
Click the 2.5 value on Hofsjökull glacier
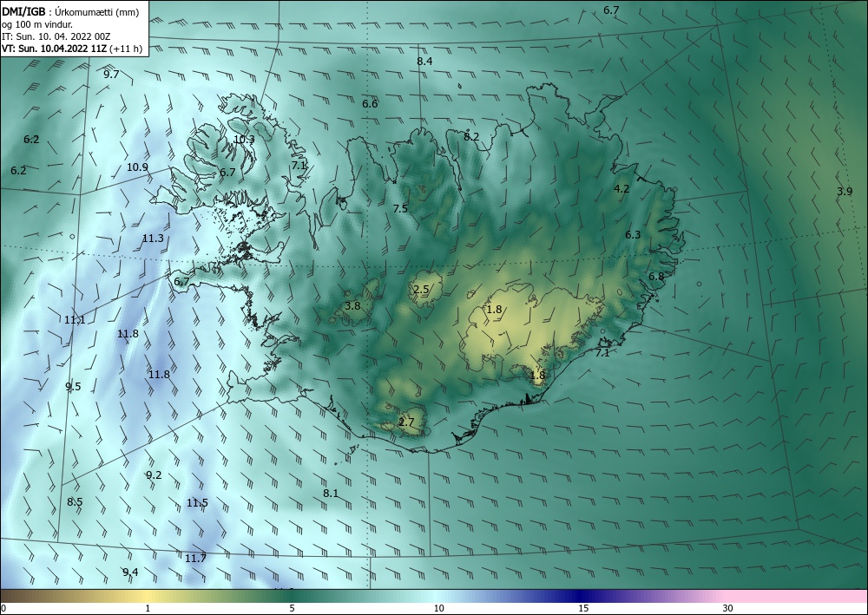421,289
